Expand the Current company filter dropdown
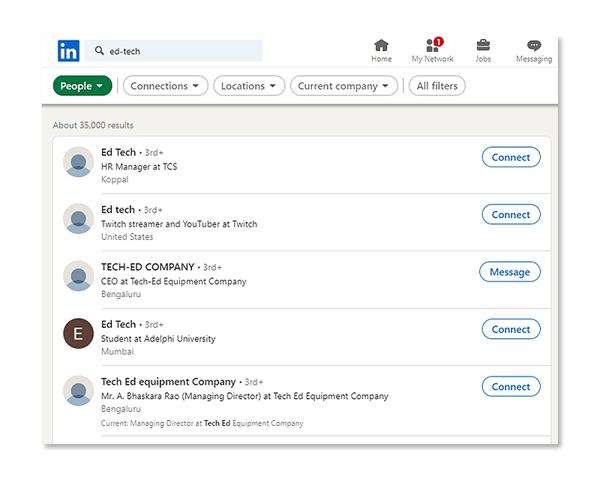Image resolution: width=600 pixels, height=477 pixels. click(344, 86)
